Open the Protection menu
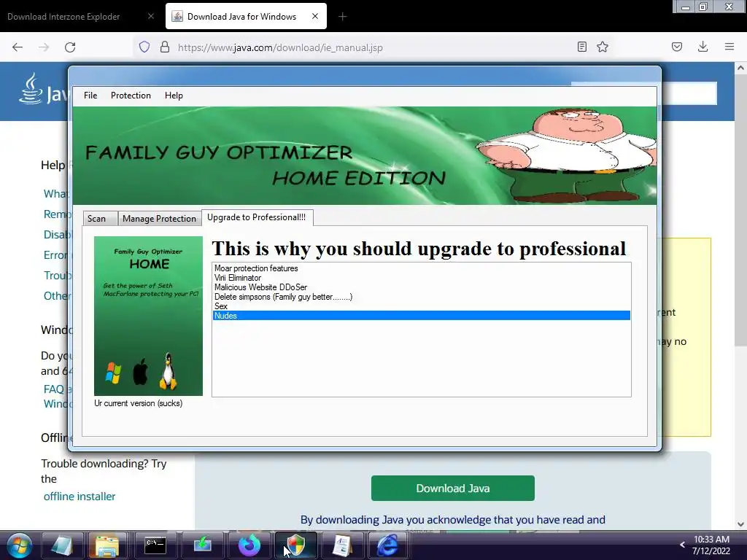 tap(131, 96)
